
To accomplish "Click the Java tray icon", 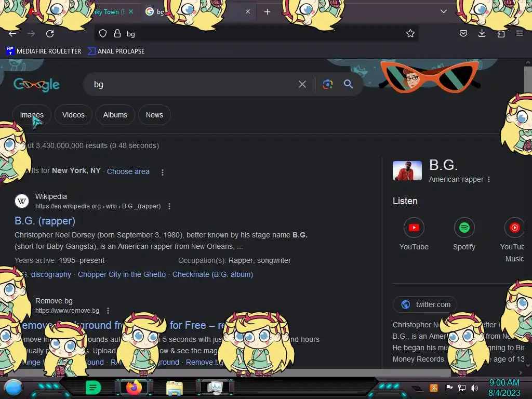I will pos(434,388).
